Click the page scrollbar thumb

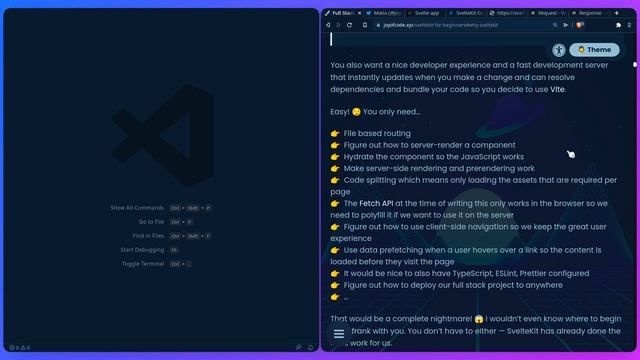tap(635, 64)
